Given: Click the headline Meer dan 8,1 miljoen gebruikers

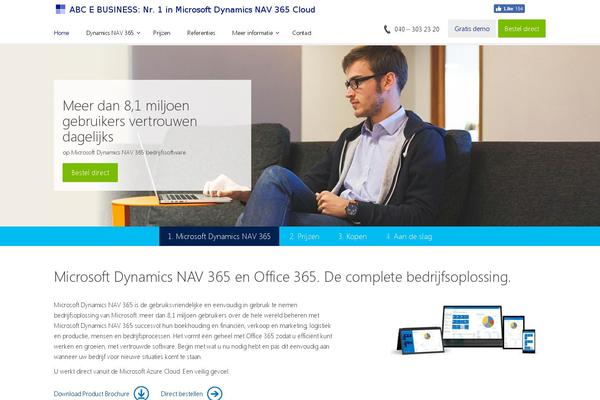Looking at the screenshot, I should click(130, 121).
